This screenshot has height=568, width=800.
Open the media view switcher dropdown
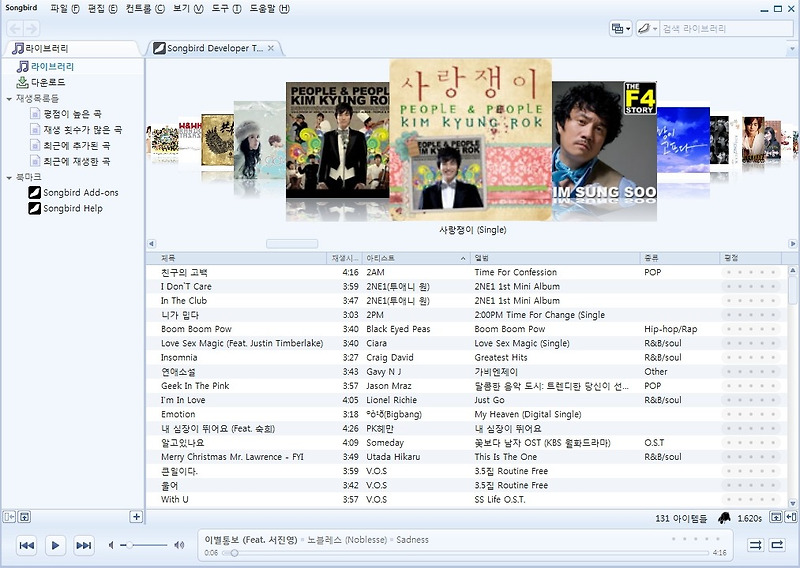[x=620, y=29]
